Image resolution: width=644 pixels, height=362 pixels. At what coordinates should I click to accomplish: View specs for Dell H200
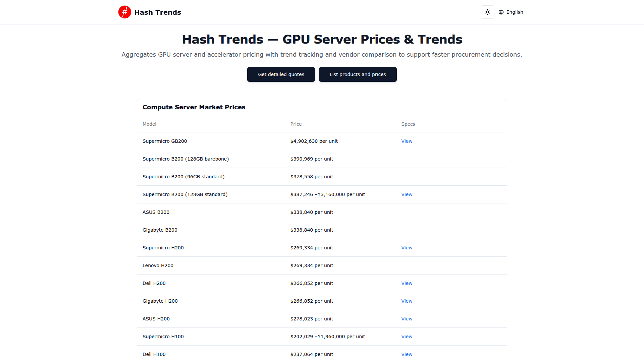pyautogui.click(x=407, y=283)
